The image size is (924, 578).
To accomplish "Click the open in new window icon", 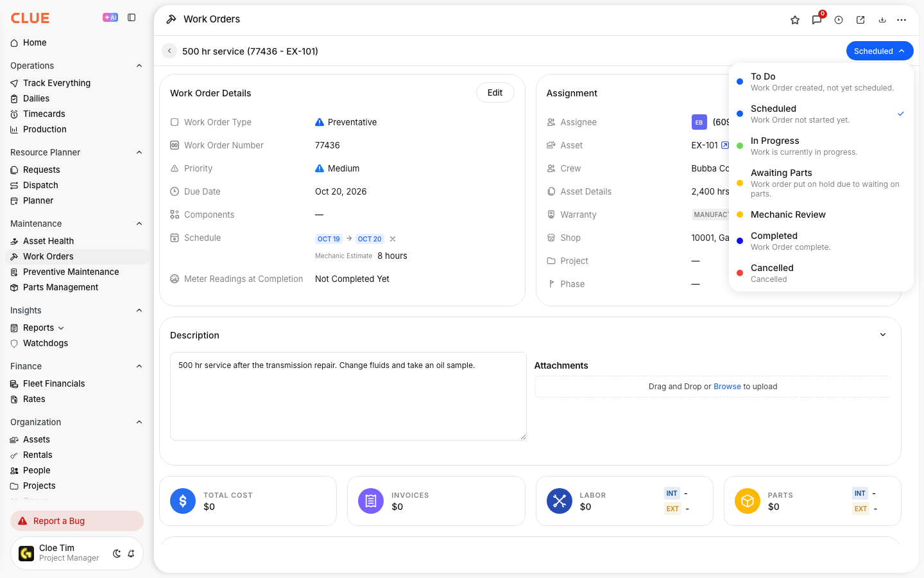I will (x=860, y=20).
